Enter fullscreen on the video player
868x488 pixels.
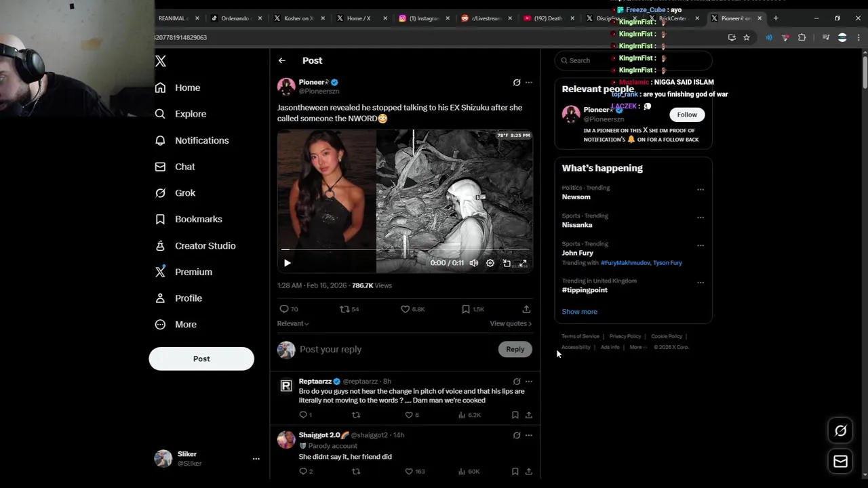(x=523, y=263)
